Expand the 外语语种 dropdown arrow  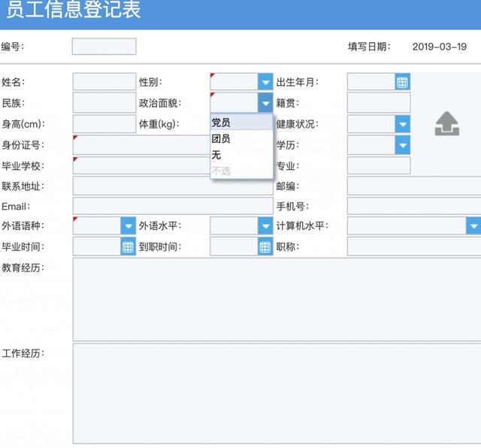tap(129, 226)
